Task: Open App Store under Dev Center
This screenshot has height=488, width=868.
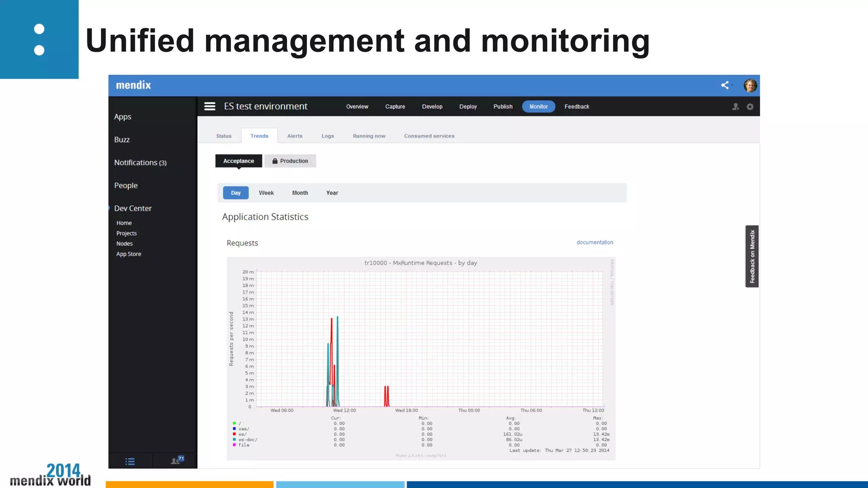Action: tap(129, 254)
